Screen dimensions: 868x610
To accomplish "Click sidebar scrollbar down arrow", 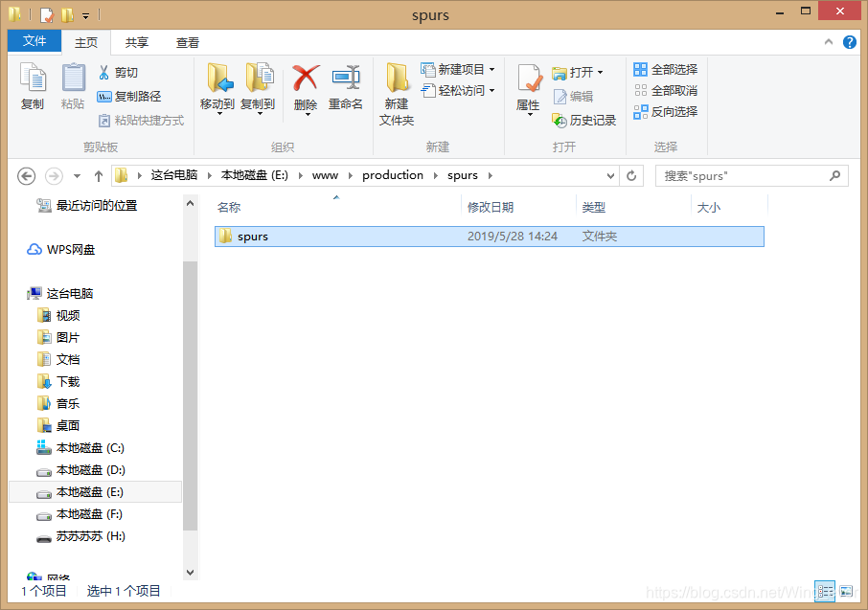I will 190,573.
